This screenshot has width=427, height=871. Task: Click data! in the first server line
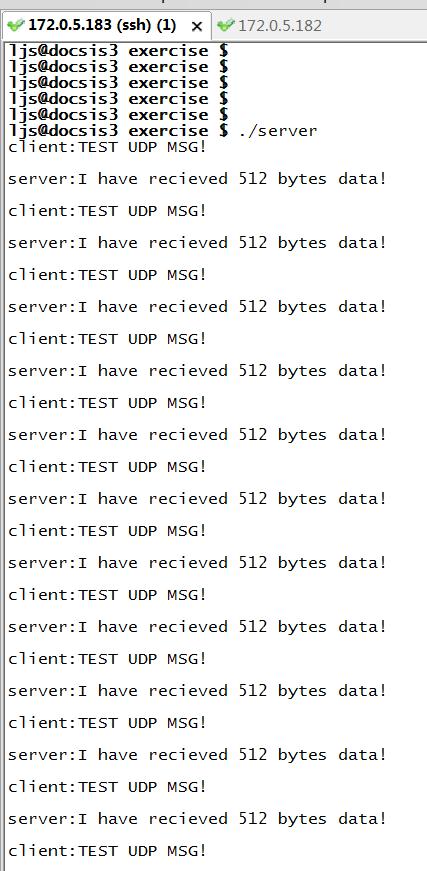[x=361, y=179]
